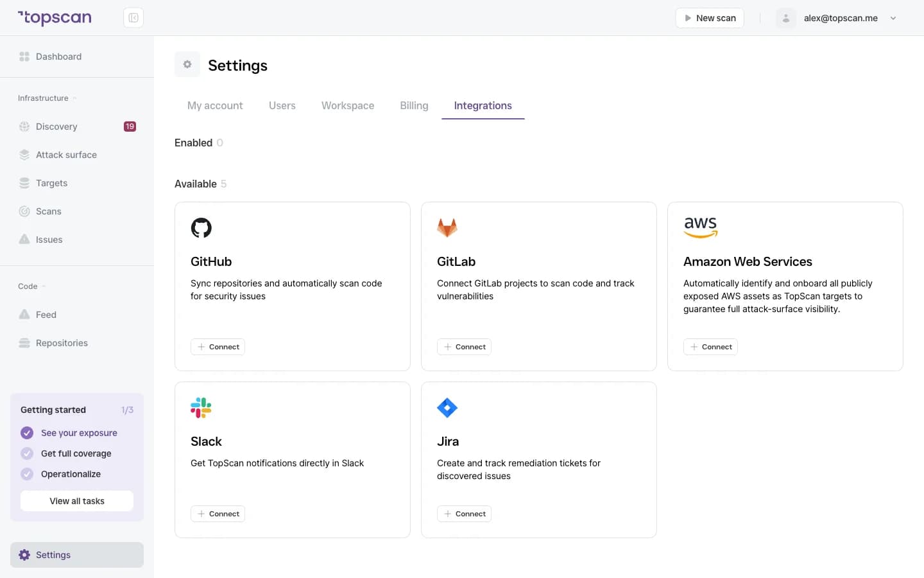This screenshot has width=924, height=578.
Task: Click the Discovery badge showing 19
Action: pos(130,127)
